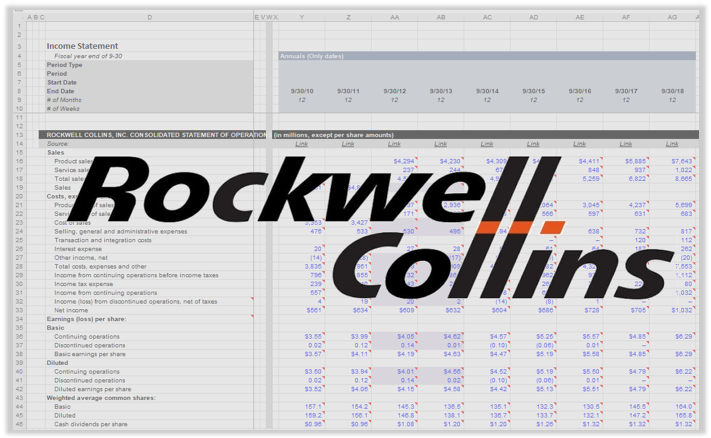Select column header AB
The image size is (711, 438).
(x=441, y=17)
